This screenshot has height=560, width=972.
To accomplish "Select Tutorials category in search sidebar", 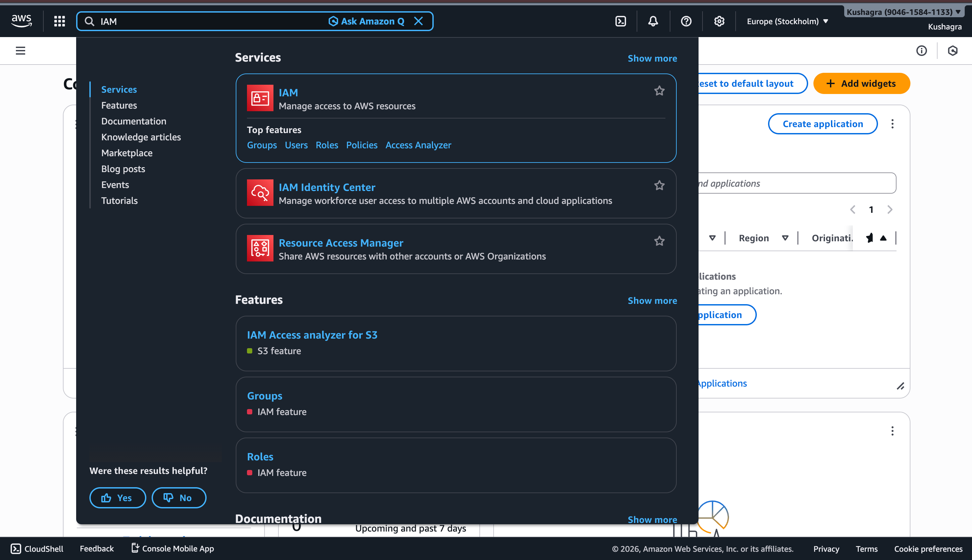I will coord(119,200).
